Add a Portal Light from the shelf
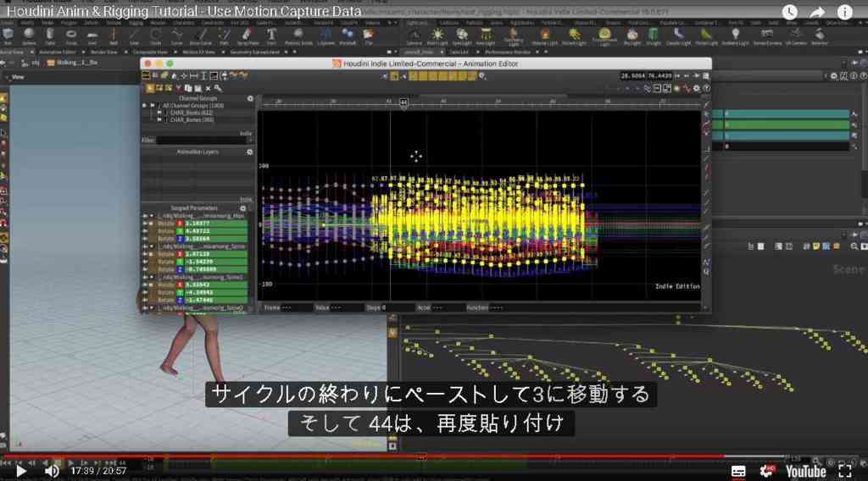This screenshot has height=481, width=868. tap(706, 36)
